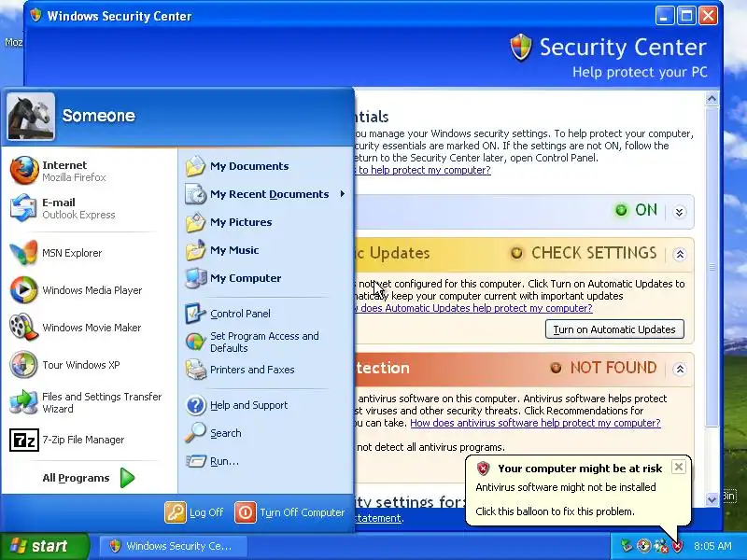Viewport: 747px width, 560px height.
Task: Collapse the Automatic Updates section chevron
Action: click(x=680, y=254)
